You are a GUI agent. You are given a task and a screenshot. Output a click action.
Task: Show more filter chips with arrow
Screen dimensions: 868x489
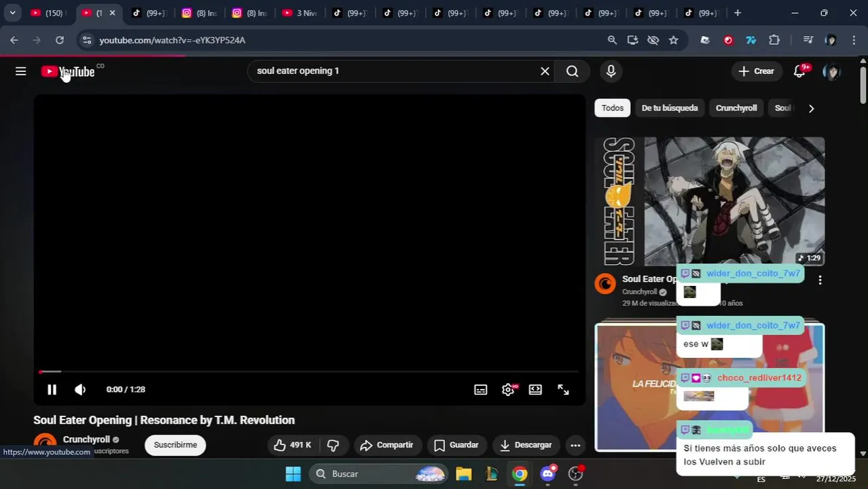pos(811,109)
